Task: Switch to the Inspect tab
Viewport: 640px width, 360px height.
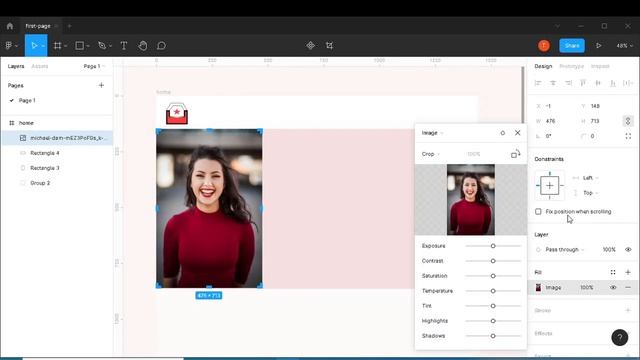Action: point(600,66)
